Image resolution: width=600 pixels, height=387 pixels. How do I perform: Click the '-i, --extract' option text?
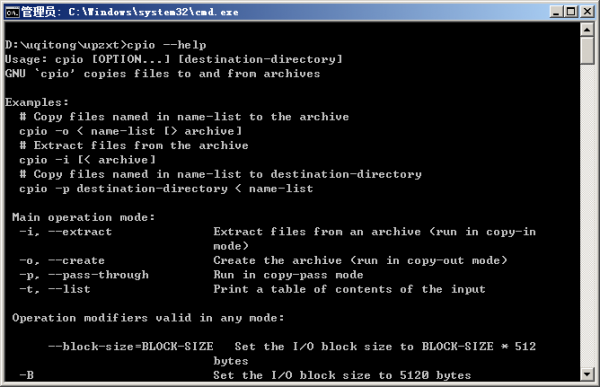65,232
